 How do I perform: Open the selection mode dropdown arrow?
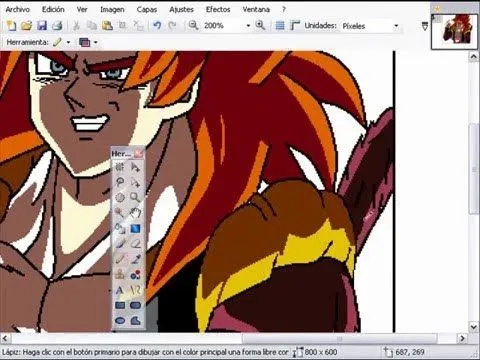96,42
